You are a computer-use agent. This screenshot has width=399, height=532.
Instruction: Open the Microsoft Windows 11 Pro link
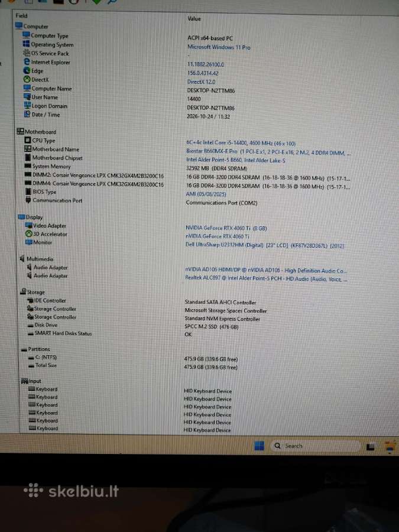(219, 47)
